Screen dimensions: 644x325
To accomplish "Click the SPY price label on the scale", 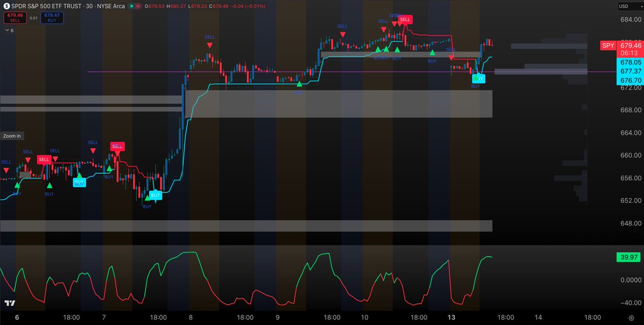I will click(x=608, y=46).
